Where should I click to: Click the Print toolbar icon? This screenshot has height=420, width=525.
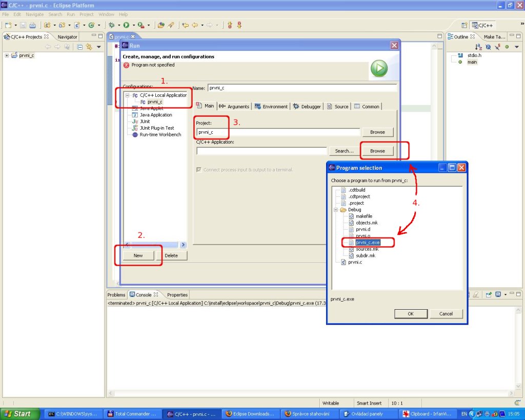tap(32, 25)
